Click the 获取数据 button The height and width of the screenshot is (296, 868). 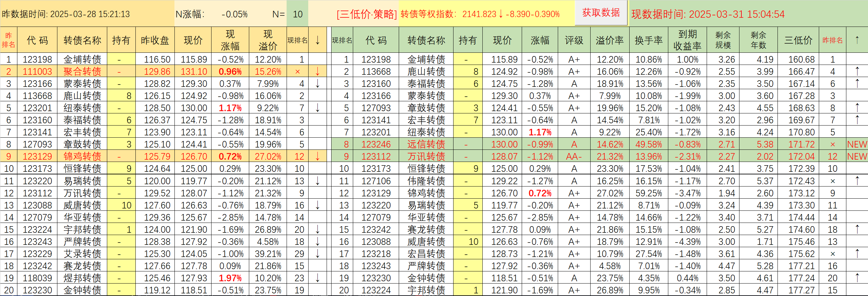click(601, 13)
